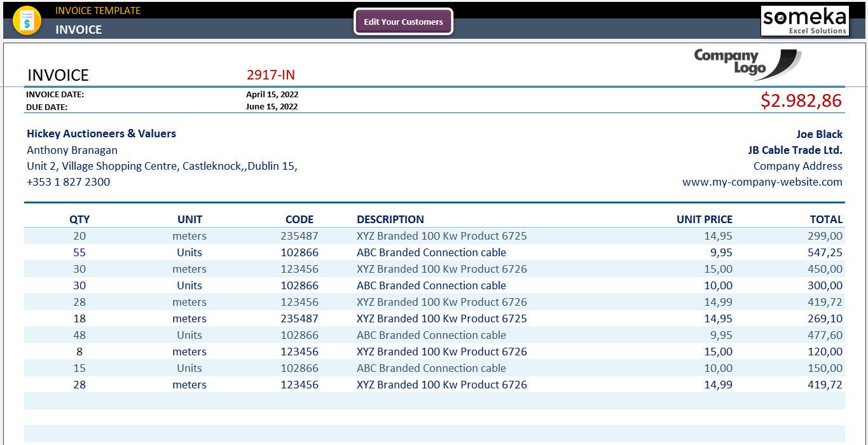
Task: Click the INVOICE TEMPLATE title text
Action: [98, 10]
